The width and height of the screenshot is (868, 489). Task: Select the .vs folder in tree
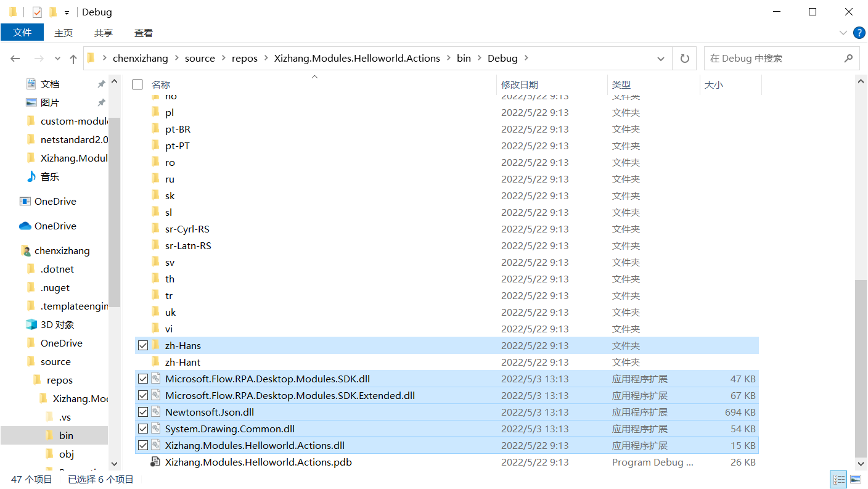coord(65,417)
